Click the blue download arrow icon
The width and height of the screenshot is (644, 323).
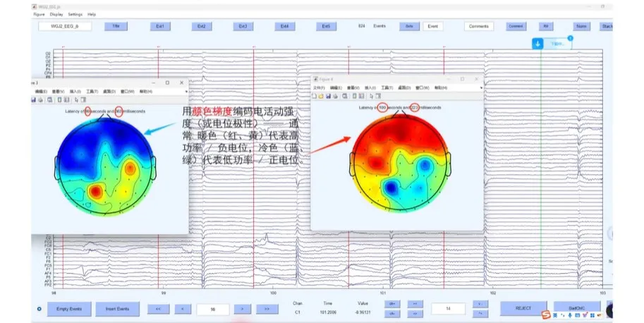click(537, 44)
